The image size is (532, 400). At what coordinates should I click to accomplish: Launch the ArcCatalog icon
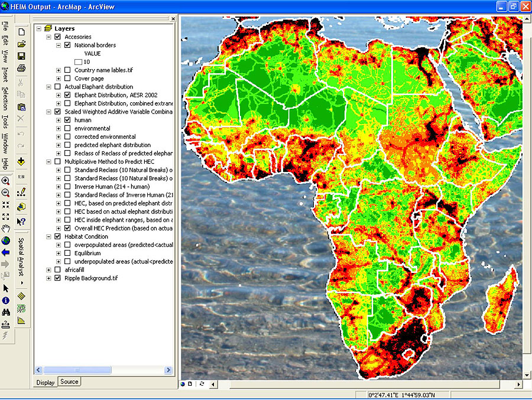coord(21,207)
